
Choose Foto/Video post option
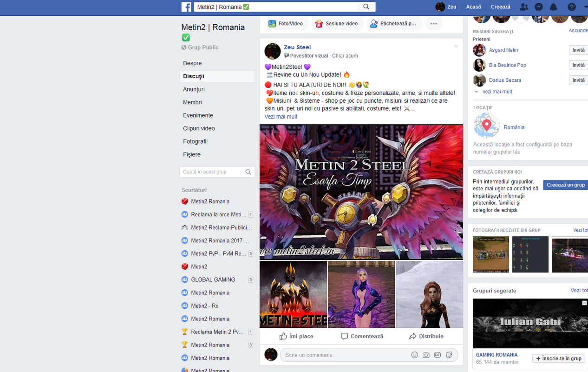click(287, 24)
